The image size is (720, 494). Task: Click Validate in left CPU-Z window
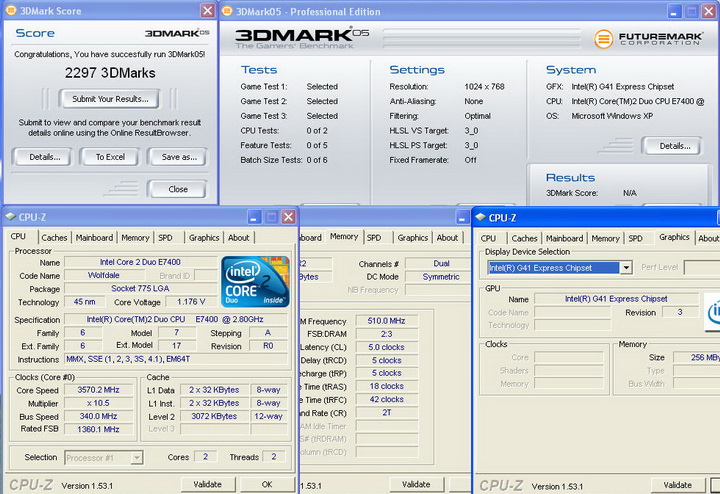(x=208, y=484)
